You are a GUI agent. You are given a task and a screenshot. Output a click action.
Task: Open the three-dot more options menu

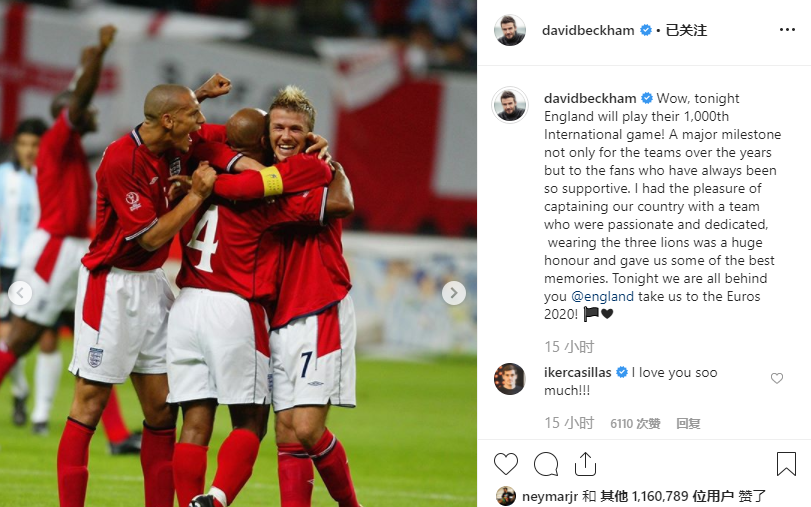787,30
